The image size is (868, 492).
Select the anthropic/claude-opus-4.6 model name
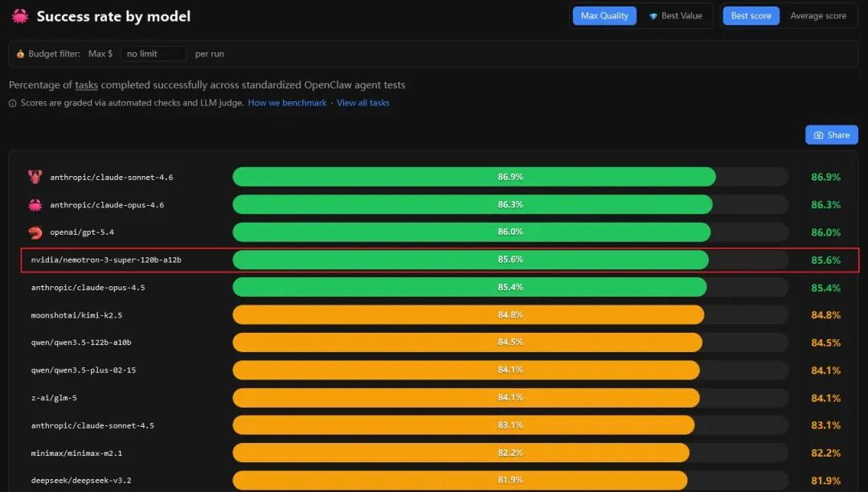pyautogui.click(x=107, y=205)
